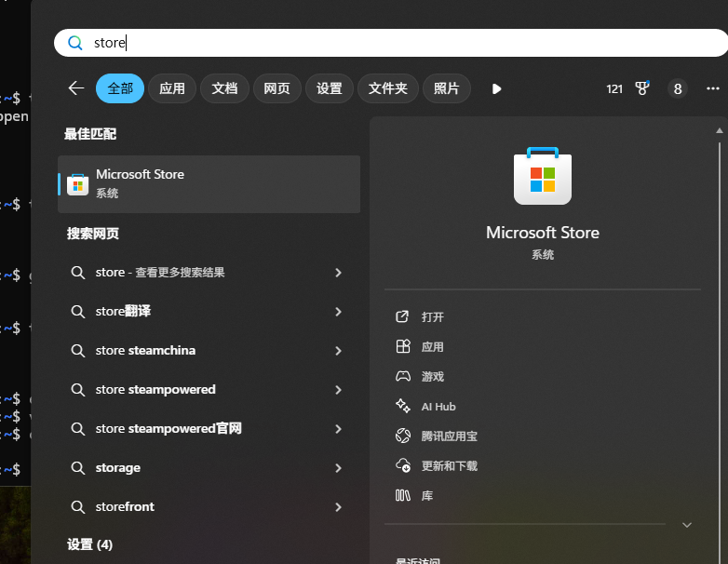Viewport: 728px width, 564px height.
Task: Click the profile badge showing 8
Action: pos(678,88)
